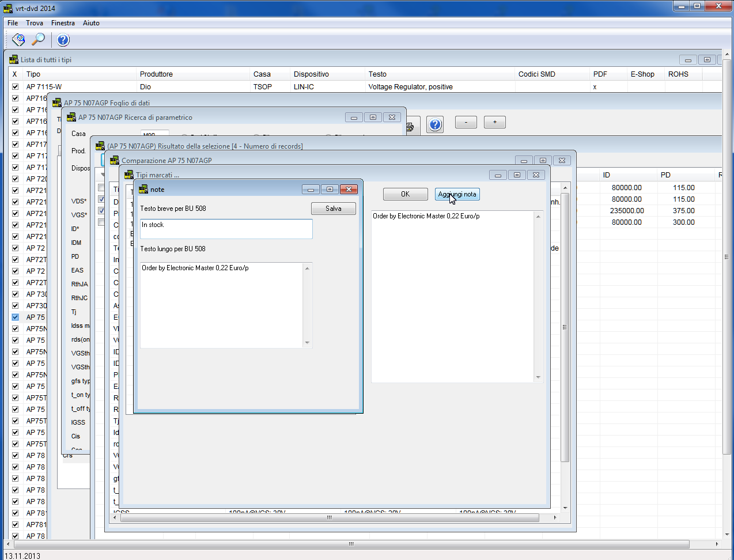
Task: Open the Finestra menu
Action: pos(63,23)
